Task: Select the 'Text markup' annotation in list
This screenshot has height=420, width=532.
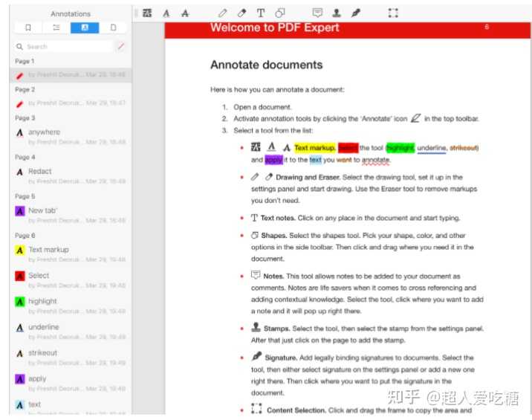Action: point(71,254)
